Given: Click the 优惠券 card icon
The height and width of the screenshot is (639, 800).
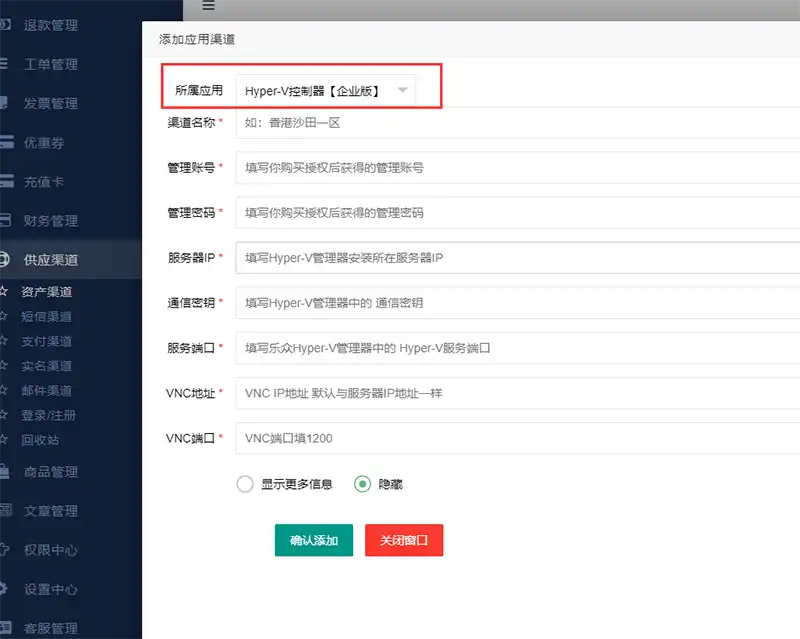Looking at the screenshot, I should [5, 142].
